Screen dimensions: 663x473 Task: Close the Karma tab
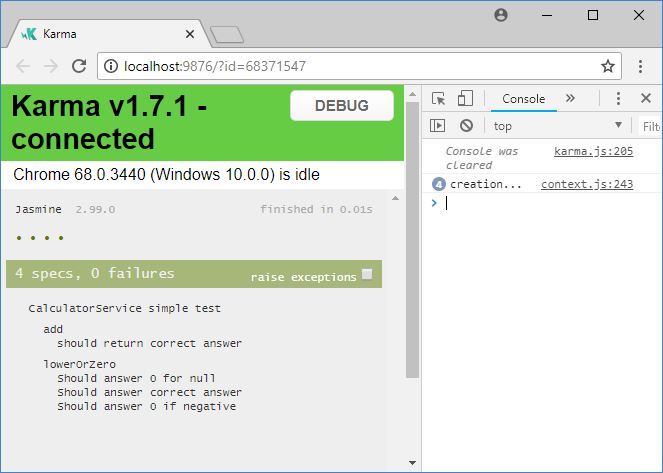point(190,34)
